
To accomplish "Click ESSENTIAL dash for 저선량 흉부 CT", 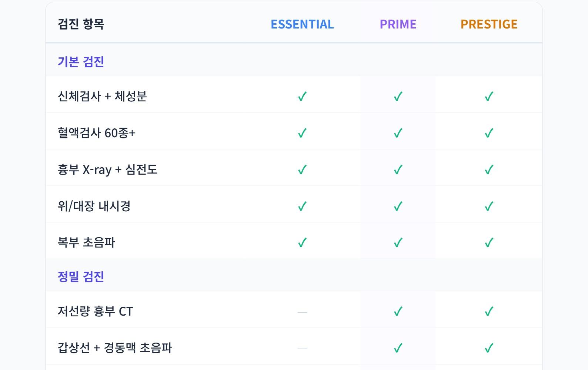I will [x=302, y=312].
